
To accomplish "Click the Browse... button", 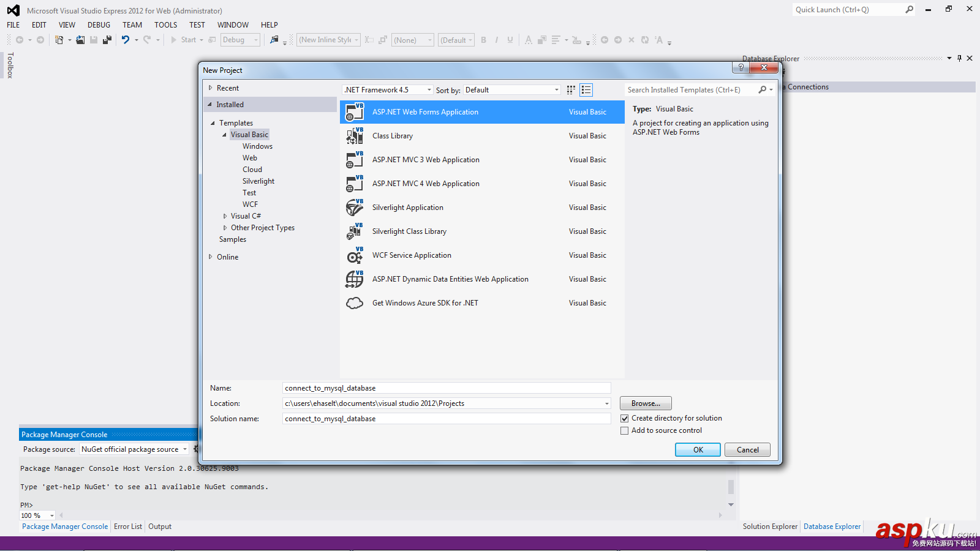I will 646,403.
